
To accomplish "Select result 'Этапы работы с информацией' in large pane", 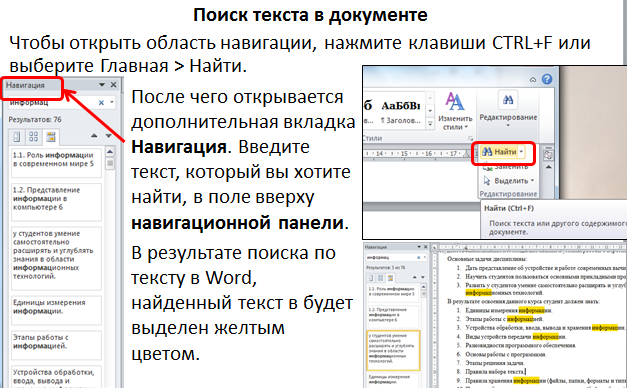I will point(56,345).
